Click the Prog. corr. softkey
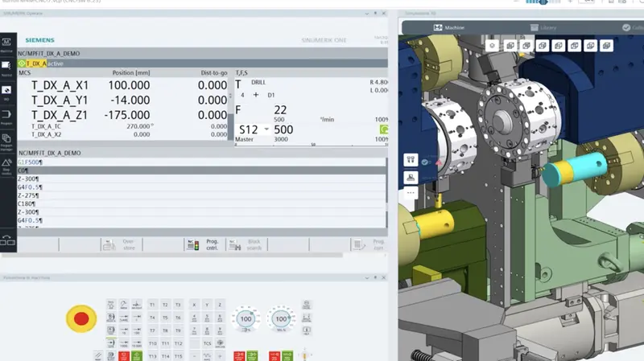 [x=369, y=244]
